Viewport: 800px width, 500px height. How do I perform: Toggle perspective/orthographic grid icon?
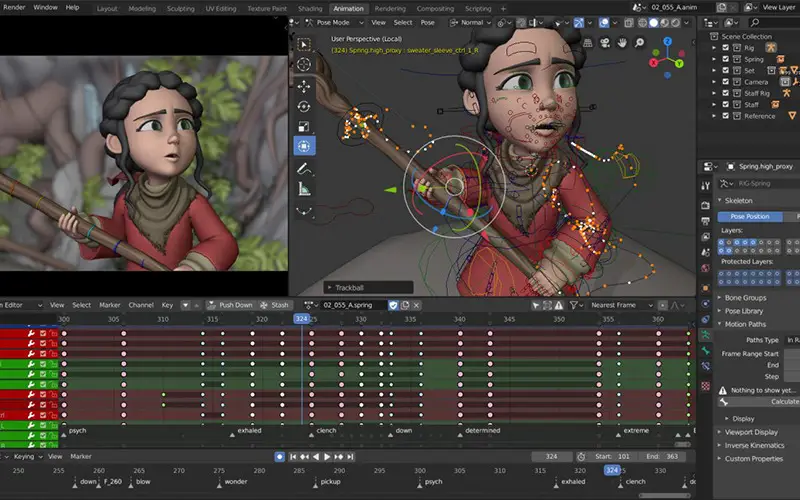click(588, 43)
